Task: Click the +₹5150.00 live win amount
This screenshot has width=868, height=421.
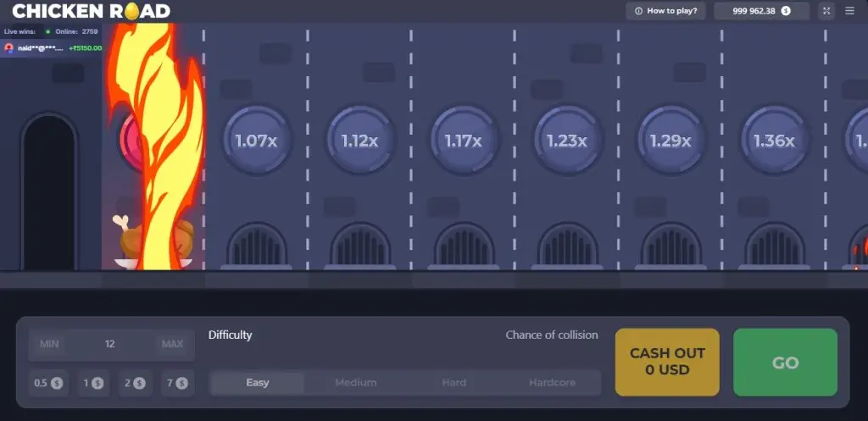Action: (x=86, y=48)
